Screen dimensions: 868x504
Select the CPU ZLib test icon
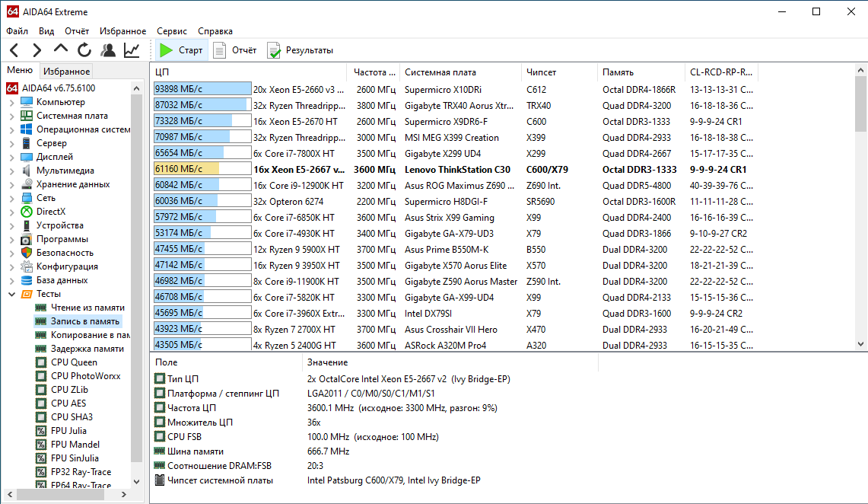(41, 390)
